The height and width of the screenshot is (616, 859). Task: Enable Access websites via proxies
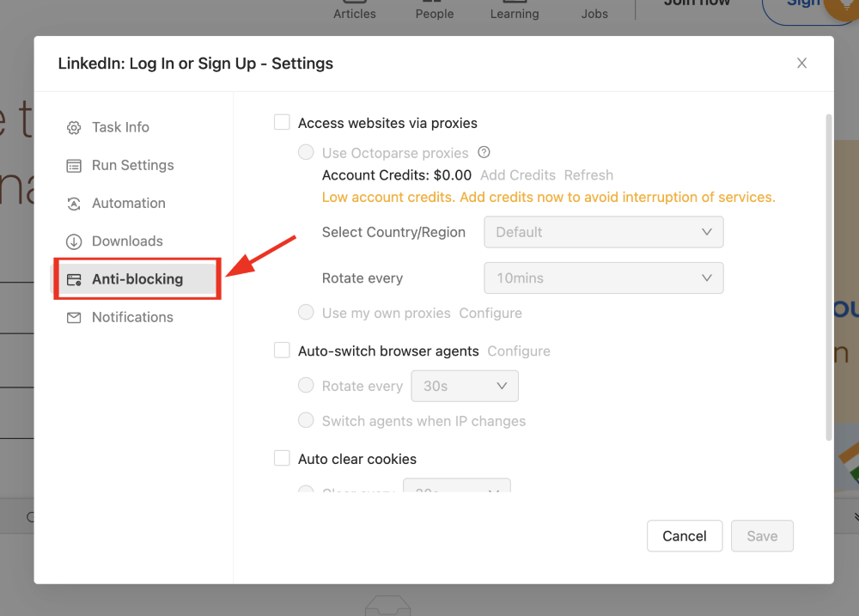click(x=282, y=121)
